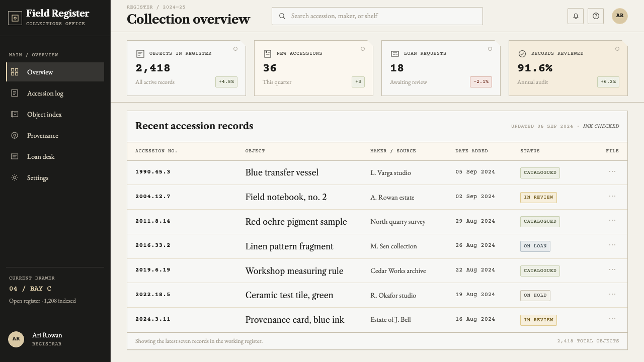The width and height of the screenshot is (644, 362).
Task: Click the -2.1% loan requests badge
Action: click(481, 82)
